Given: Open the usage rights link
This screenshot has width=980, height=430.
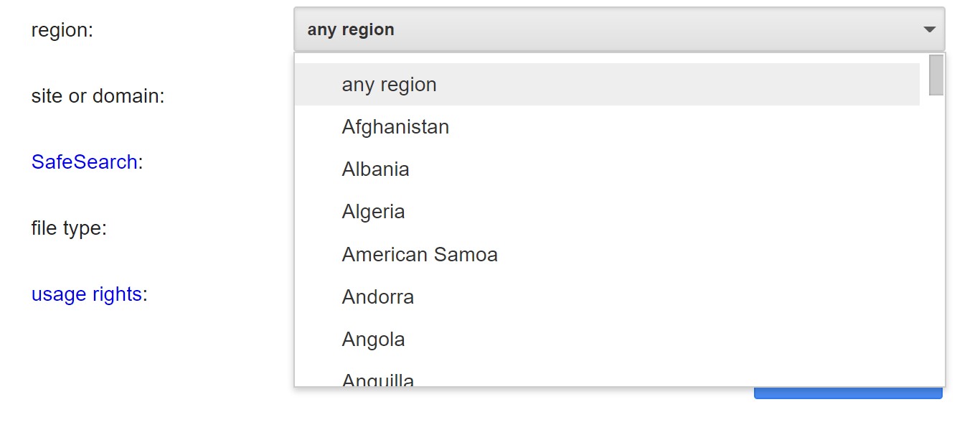Looking at the screenshot, I should tap(86, 294).
